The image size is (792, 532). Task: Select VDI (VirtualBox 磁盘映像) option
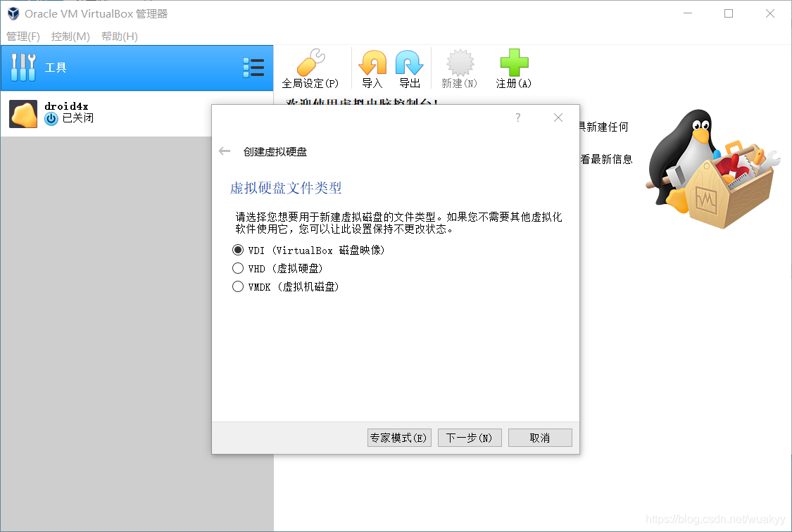(308, 251)
